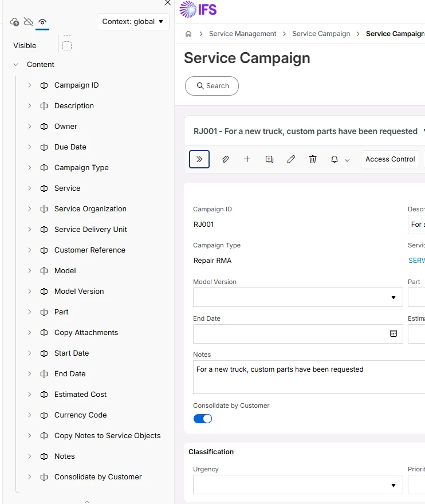425x504 pixels.
Task: Click the field icon beside Copy Attachments
Action: [x=44, y=332]
